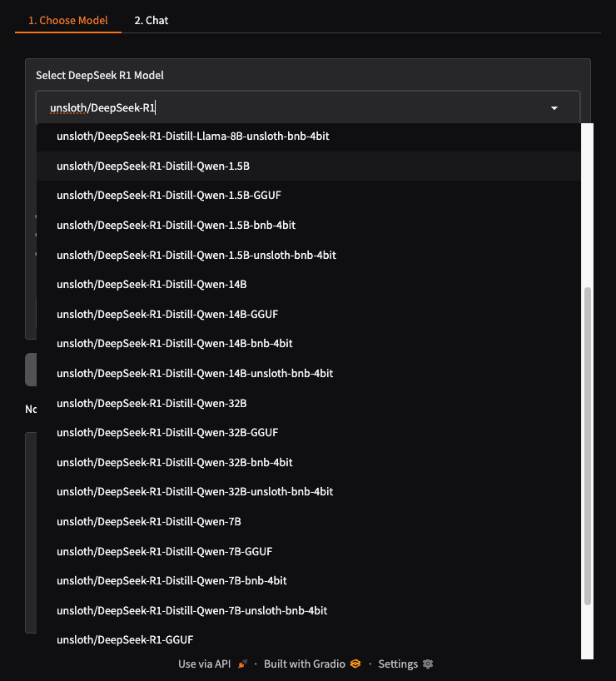616x681 pixels.
Task: Select the 1. Choose Model tab
Action: [68, 20]
